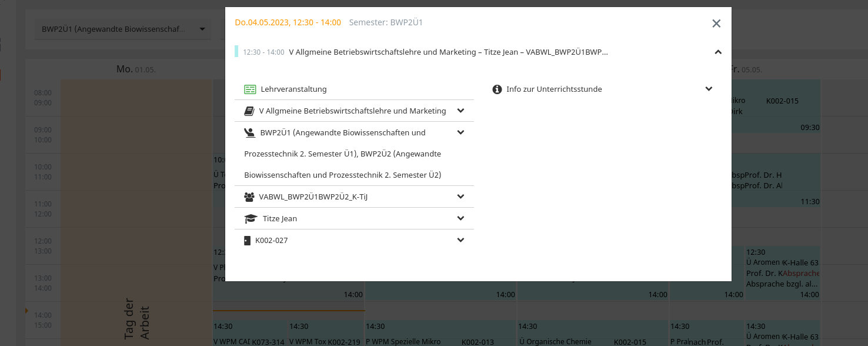868x346 pixels.
Task: Expand the V Allgmeine Betriebswirtschaftslehre und Marketing row
Action: pos(460,111)
